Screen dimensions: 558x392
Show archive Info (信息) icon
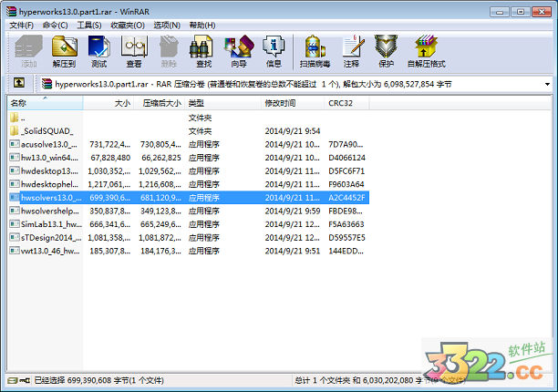point(274,46)
